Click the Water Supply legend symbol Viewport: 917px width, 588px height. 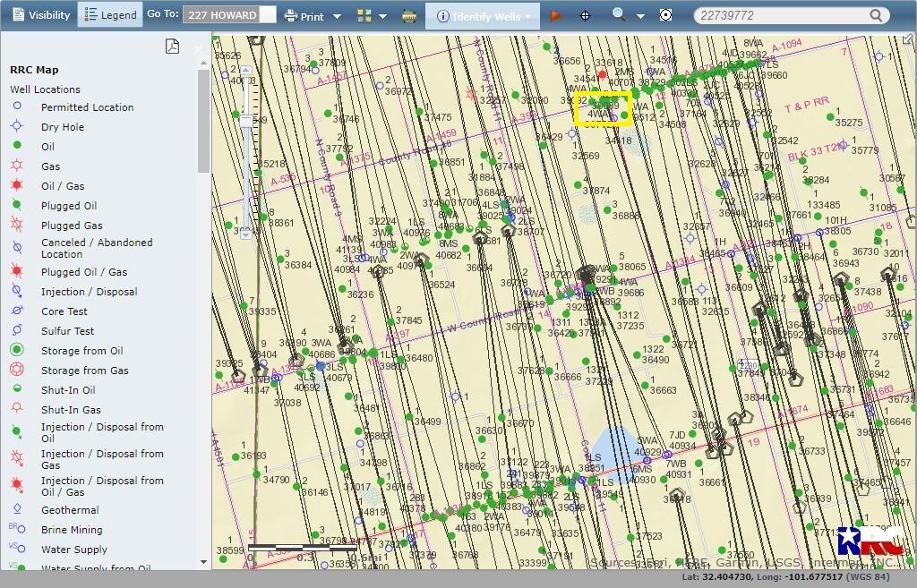[x=17, y=548]
